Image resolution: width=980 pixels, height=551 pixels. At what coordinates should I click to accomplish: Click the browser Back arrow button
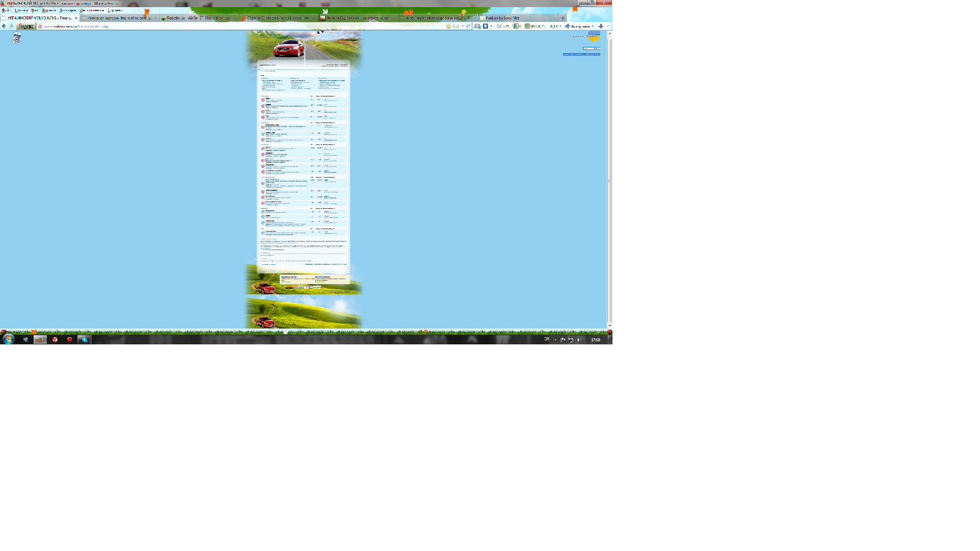pyautogui.click(x=4, y=26)
